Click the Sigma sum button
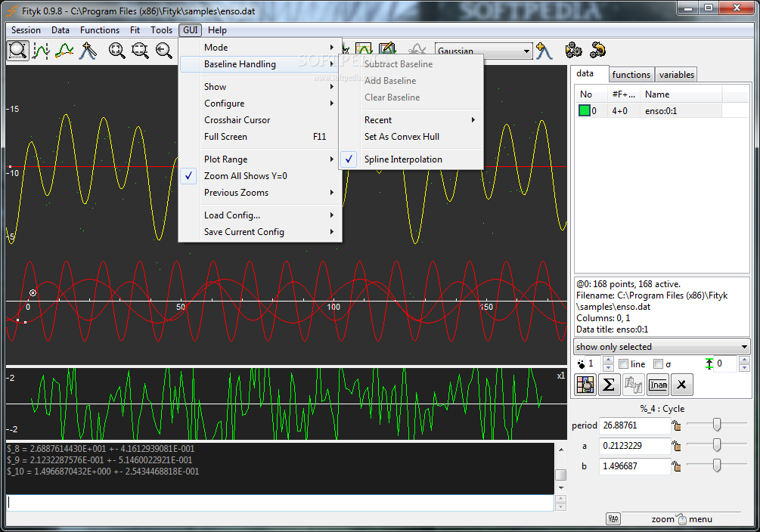This screenshot has height=532, width=760. pyautogui.click(x=609, y=385)
